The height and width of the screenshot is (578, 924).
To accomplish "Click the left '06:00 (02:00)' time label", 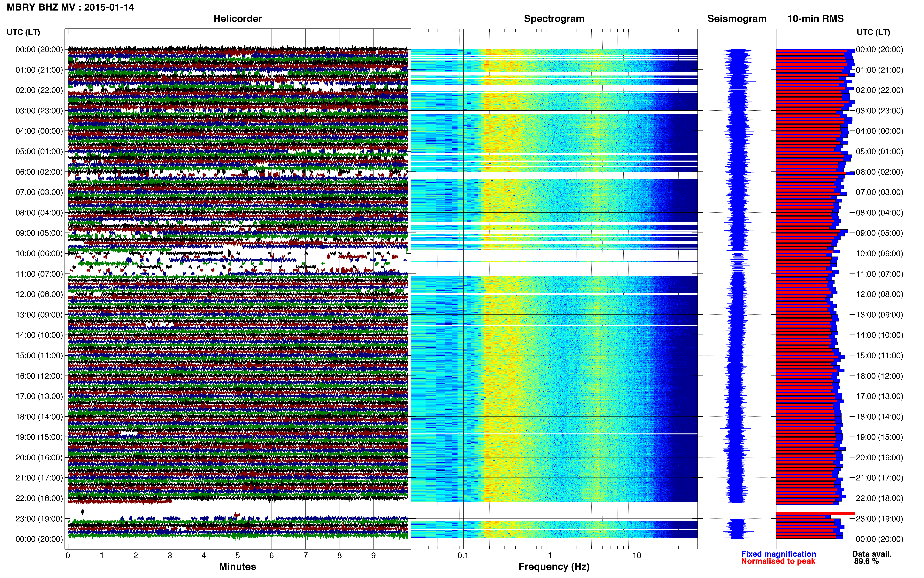I will [39, 172].
